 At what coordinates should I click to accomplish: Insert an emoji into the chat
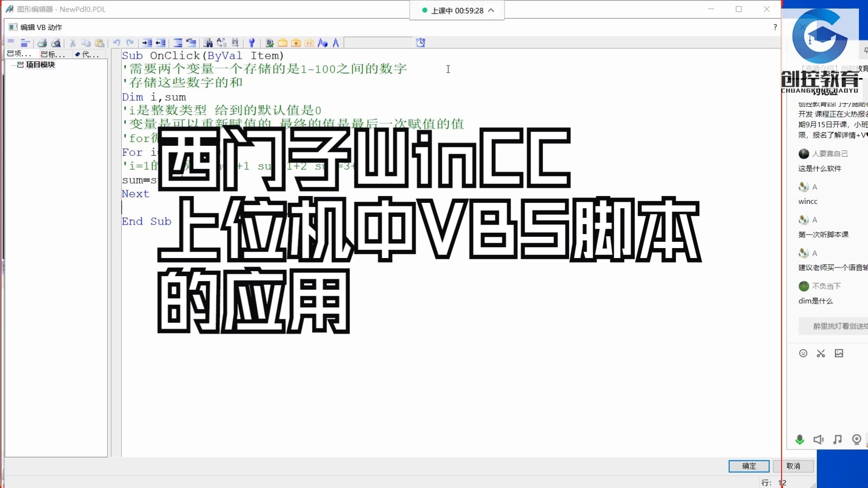803,353
